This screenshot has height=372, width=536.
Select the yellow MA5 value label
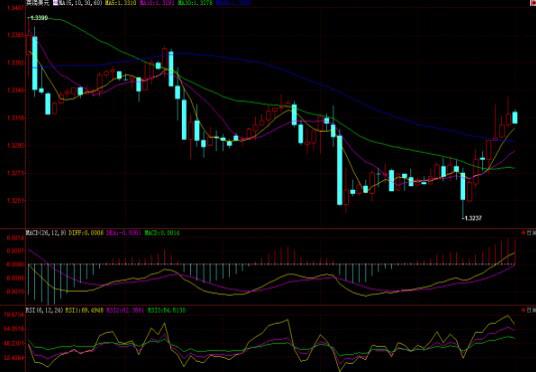120,3
